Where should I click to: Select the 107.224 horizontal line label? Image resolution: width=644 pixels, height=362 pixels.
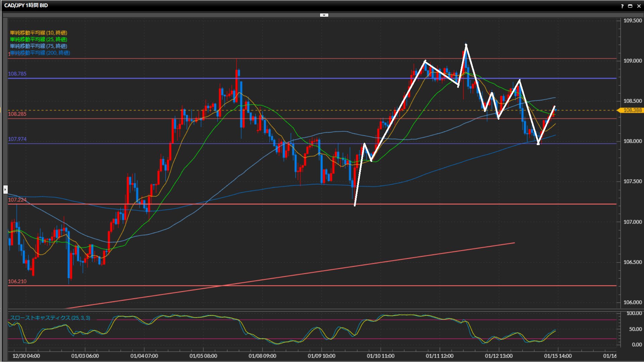(17, 200)
